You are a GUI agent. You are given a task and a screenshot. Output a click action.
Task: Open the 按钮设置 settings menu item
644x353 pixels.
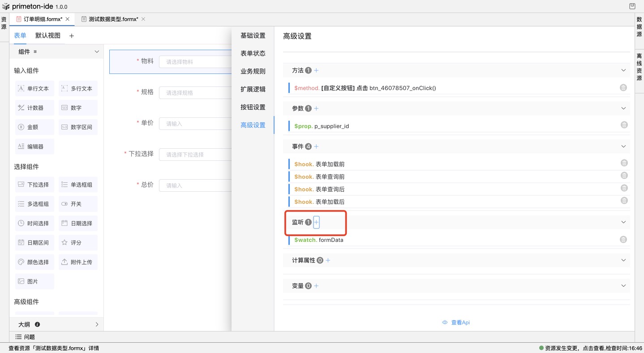coord(253,107)
